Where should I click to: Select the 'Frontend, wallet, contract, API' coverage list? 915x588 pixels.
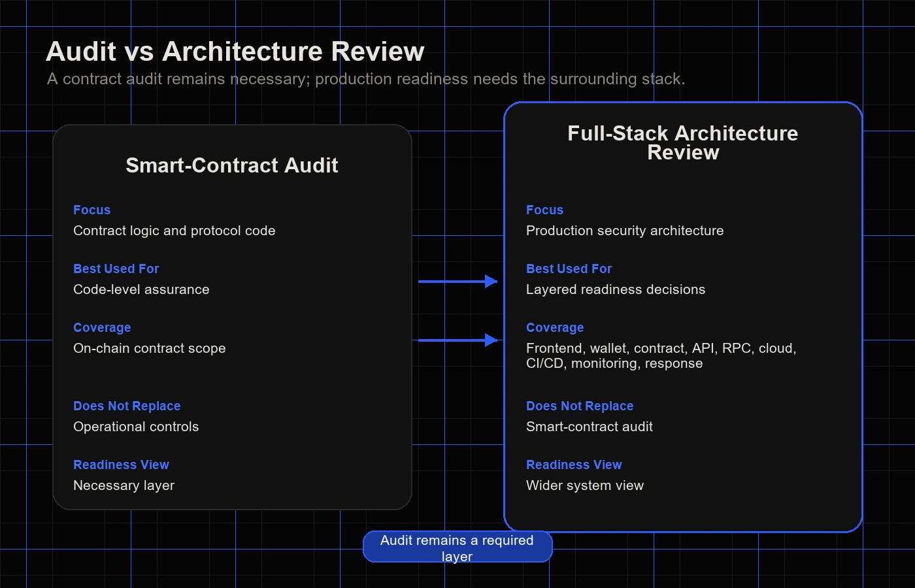[661, 356]
